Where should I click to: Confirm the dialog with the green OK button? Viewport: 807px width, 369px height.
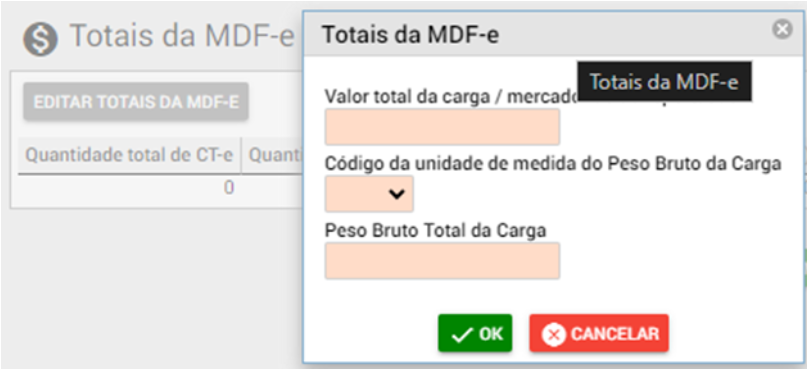point(475,333)
